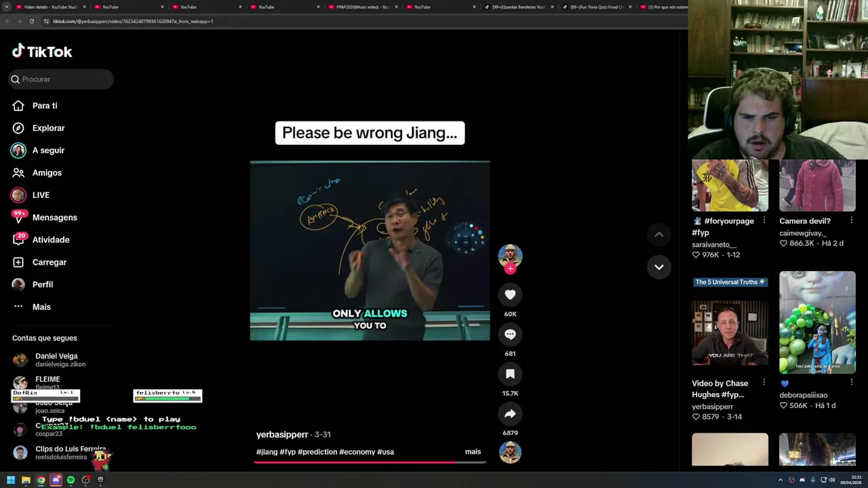Open the #foryourpage recommended video thumbnail

click(730, 185)
